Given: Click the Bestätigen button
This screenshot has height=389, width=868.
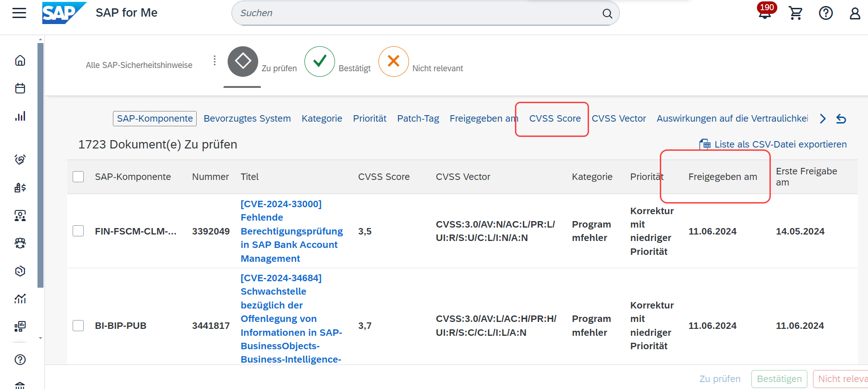Looking at the screenshot, I should click(779, 379).
